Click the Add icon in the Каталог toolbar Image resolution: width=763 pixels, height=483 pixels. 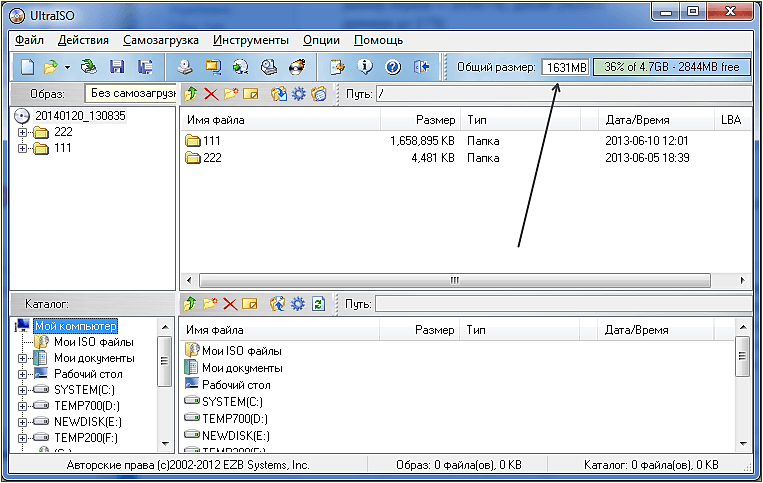277,304
